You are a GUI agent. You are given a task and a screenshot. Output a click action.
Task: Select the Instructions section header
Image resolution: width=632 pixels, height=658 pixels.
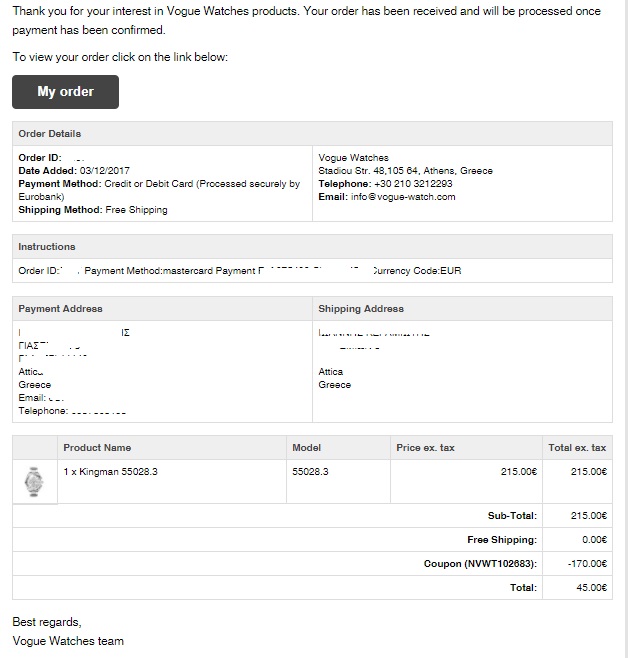point(312,247)
